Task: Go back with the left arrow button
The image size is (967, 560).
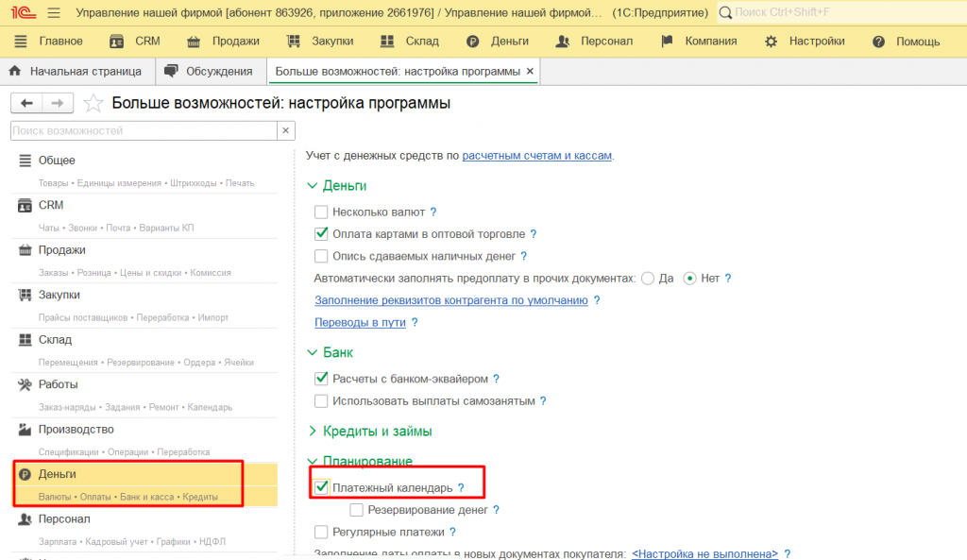Action: coord(26,103)
